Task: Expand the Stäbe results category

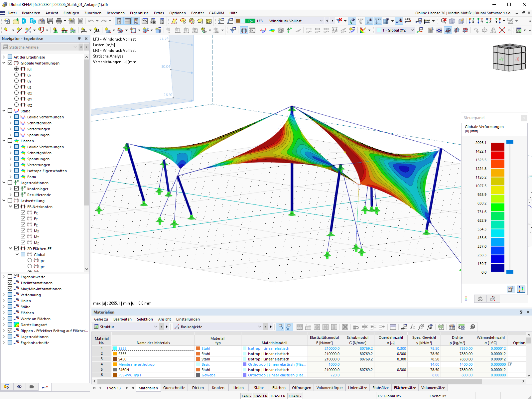Action: 4,111
